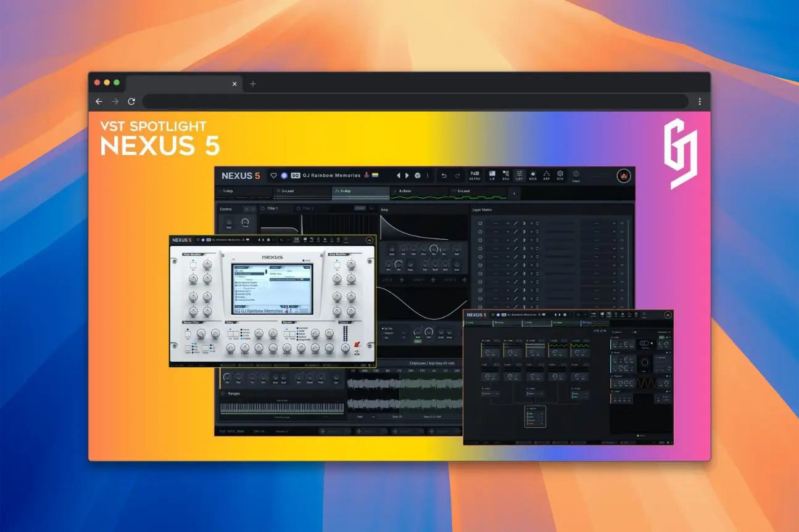Open the ROU routing view
Screen dimensions: 799x532
(505, 176)
